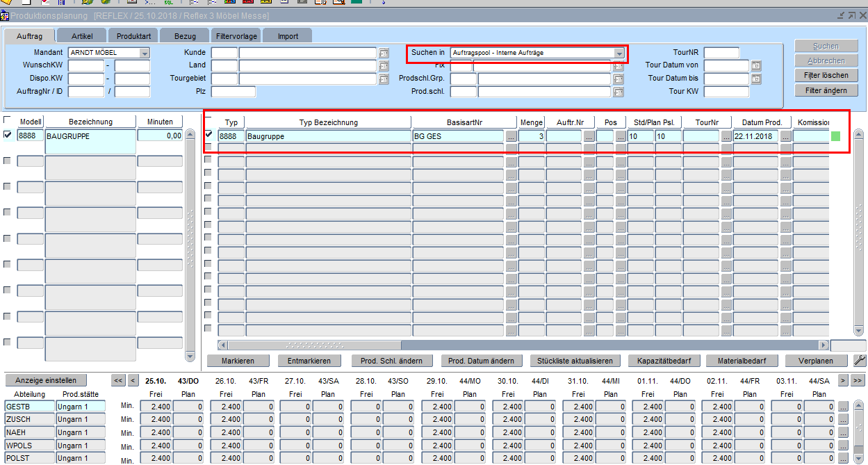The width and height of the screenshot is (868, 465).
Task: Click SQL icon in top toolbar
Action: 168,2
